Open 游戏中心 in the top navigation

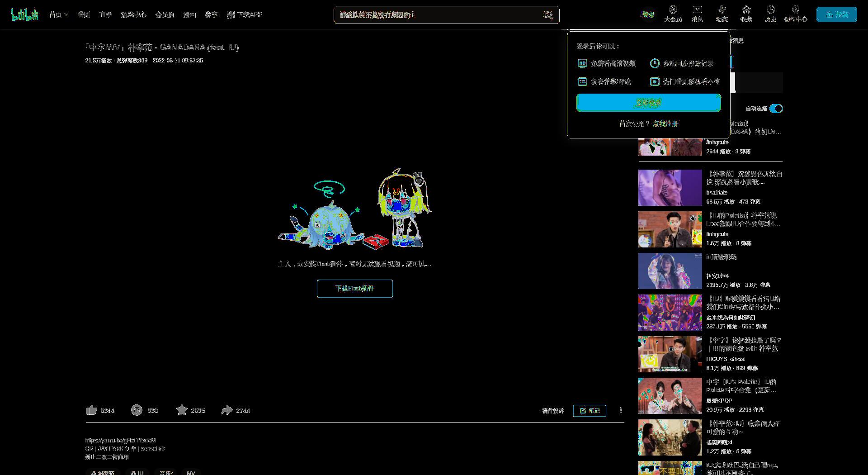[133, 15]
